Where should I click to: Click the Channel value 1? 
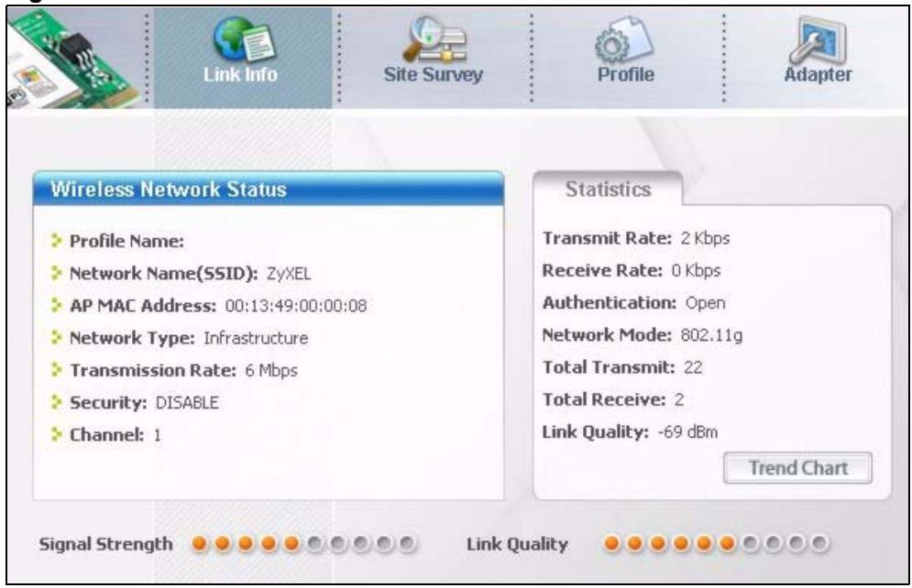(x=157, y=435)
